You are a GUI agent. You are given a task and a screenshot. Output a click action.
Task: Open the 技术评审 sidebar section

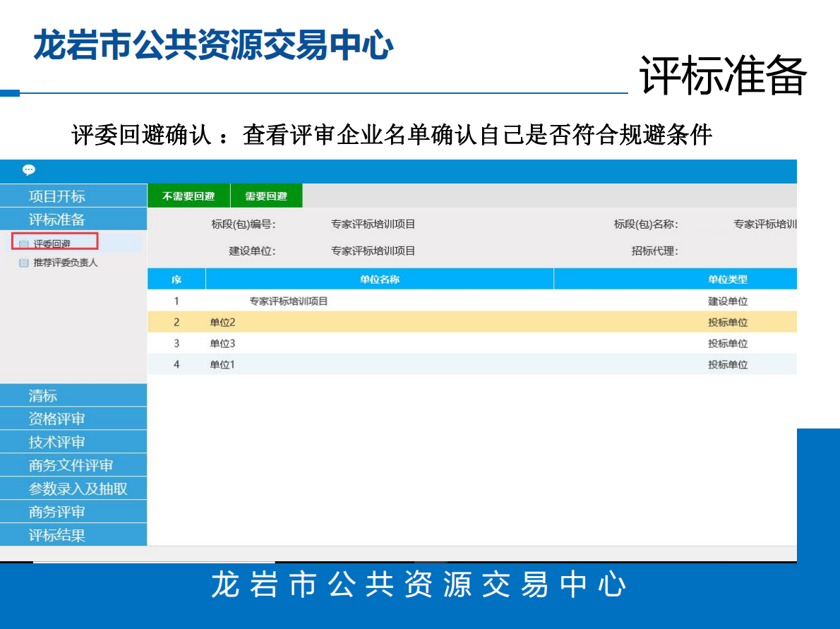73,442
